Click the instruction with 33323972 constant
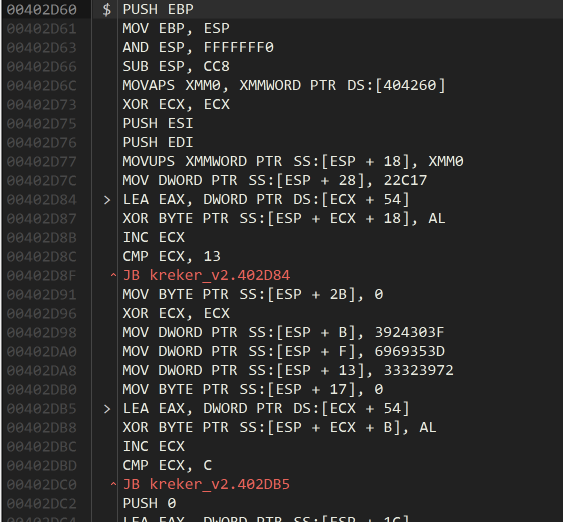This screenshot has height=522, width=563. [288, 371]
